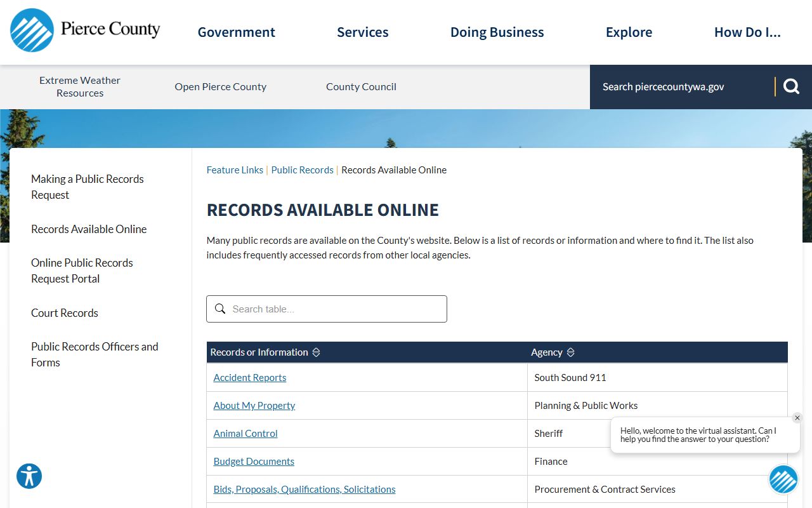Open Feature Links breadcrumb
This screenshot has width=812, height=508.
[x=235, y=170]
